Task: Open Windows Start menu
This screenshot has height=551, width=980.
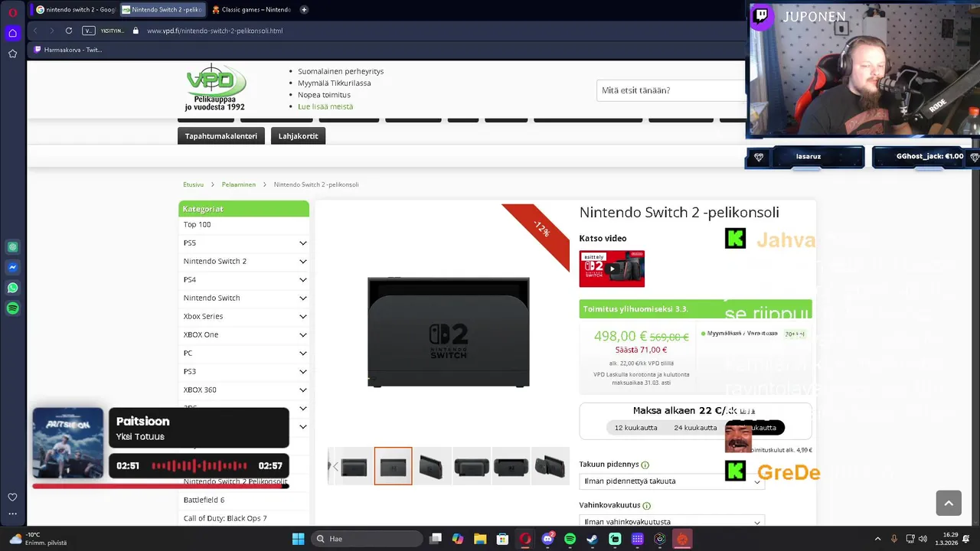Action: point(298,539)
